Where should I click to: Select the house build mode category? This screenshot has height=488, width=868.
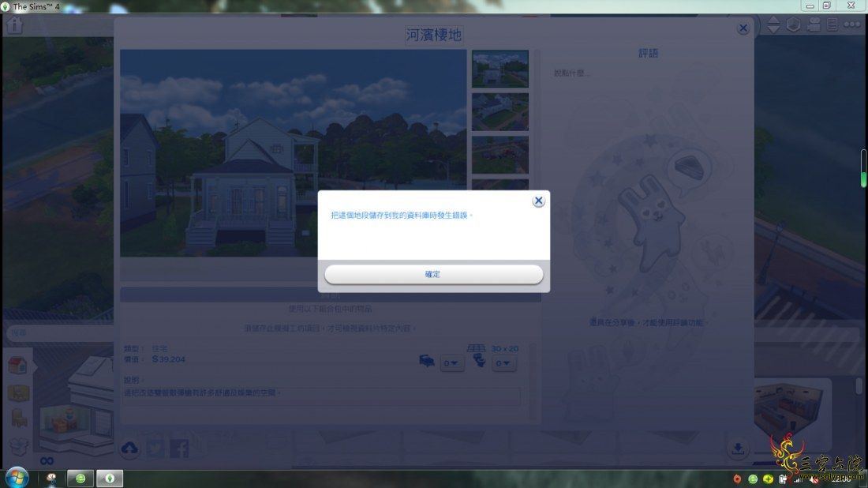(x=17, y=365)
